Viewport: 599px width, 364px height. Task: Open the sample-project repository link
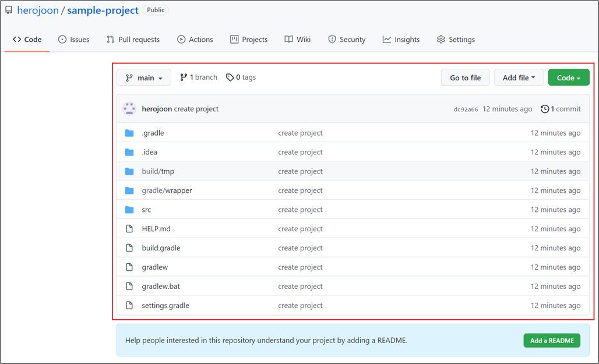103,10
